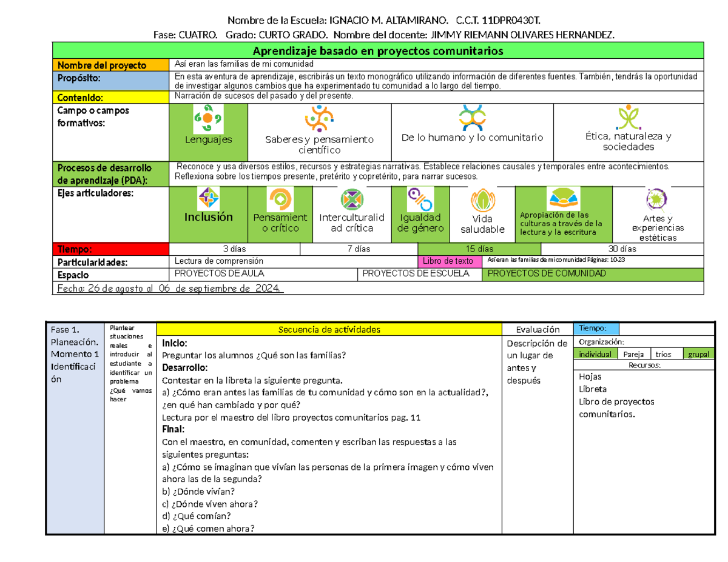
Task: Click 'Así eran las familias de mi comunidad' project name
Action: point(244,64)
